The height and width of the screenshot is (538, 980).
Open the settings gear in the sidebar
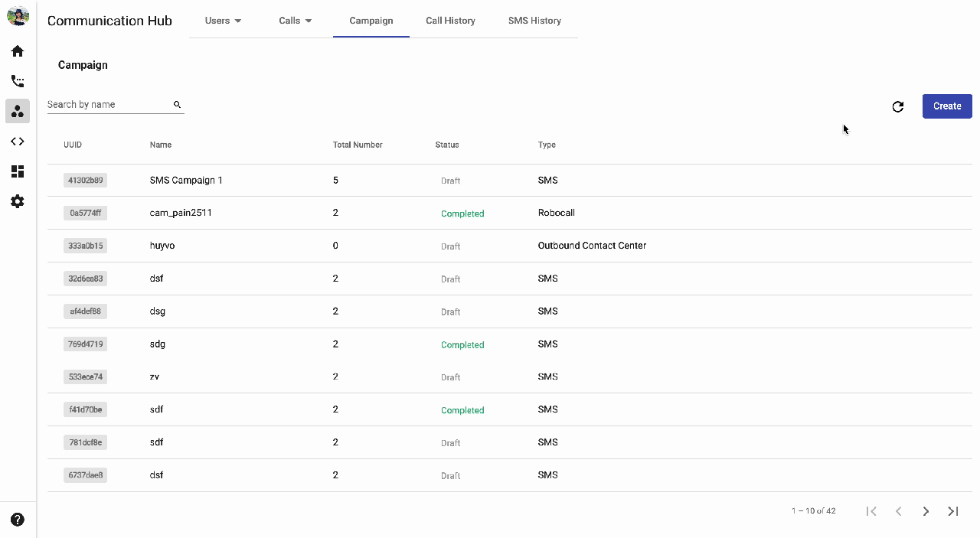point(18,201)
